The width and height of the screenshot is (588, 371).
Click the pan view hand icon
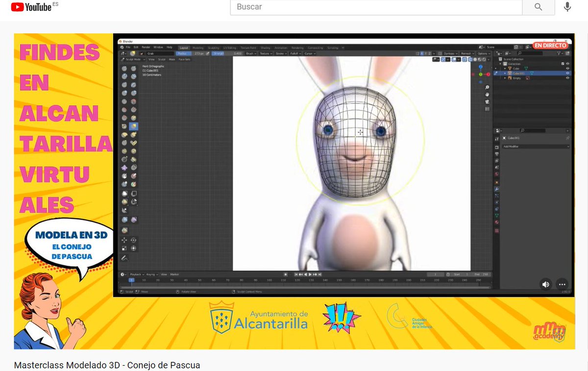pyautogui.click(x=487, y=94)
